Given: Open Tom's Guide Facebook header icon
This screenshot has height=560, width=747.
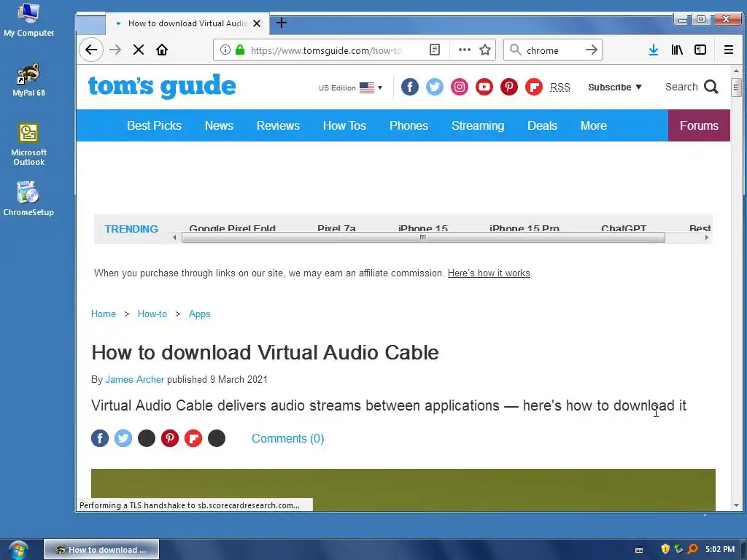Looking at the screenshot, I should [410, 87].
